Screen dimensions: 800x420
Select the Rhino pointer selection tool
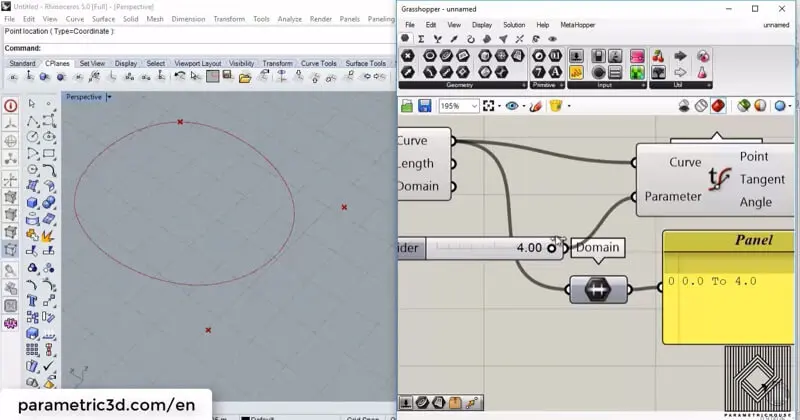[32, 104]
